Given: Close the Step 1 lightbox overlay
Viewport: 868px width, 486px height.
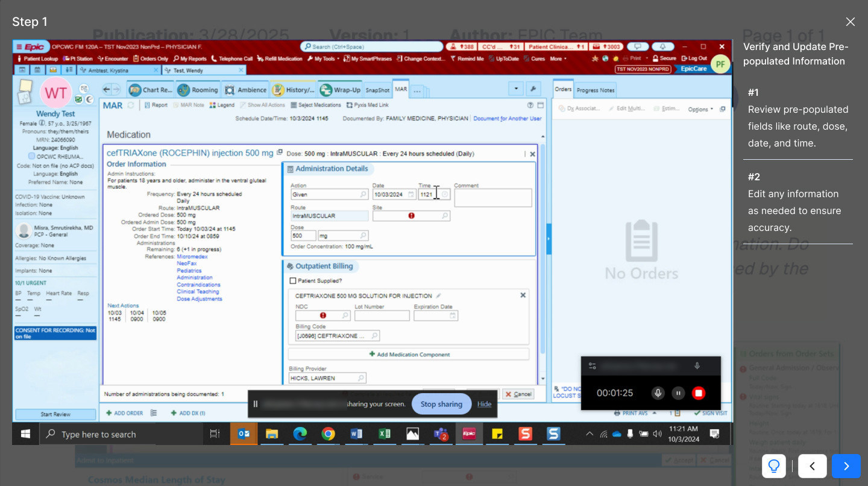Looking at the screenshot, I should pyautogui.click(x=851, y=22).
